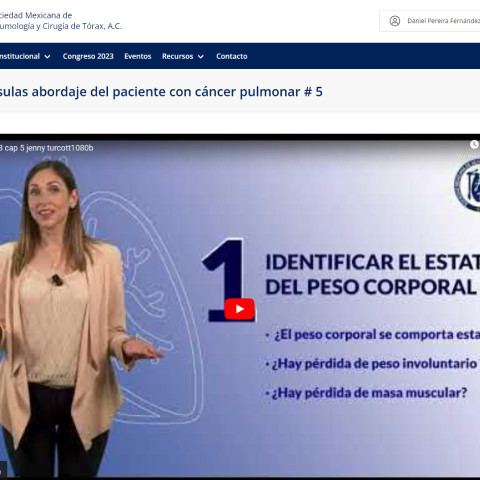Go to the Eventos menu item
The height and width of the screenshot is (480, 480).
coord(138,56)
